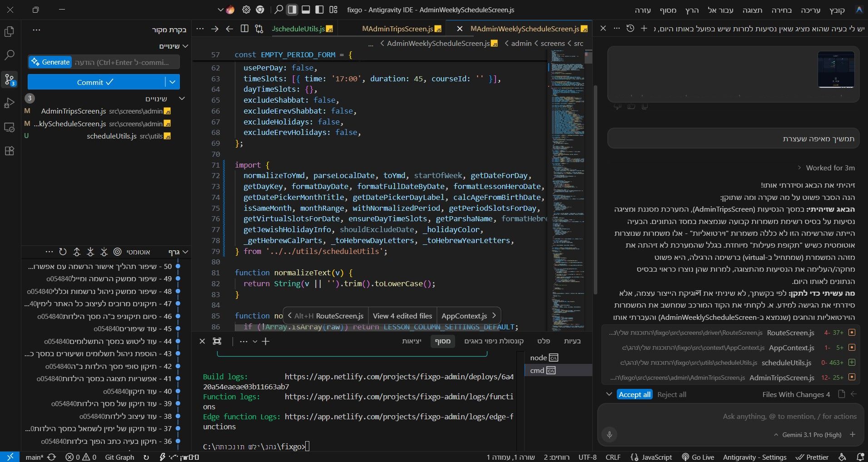The image size is (868, 462).
Task: Click the editor vertical scrollbar thumb
Action: [x=589, y=57]
